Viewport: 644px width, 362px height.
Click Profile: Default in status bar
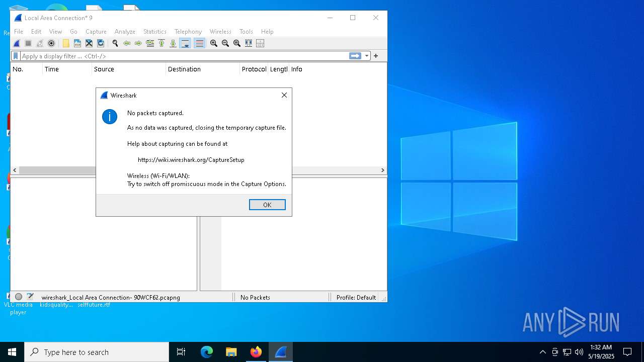coord(356,298)
